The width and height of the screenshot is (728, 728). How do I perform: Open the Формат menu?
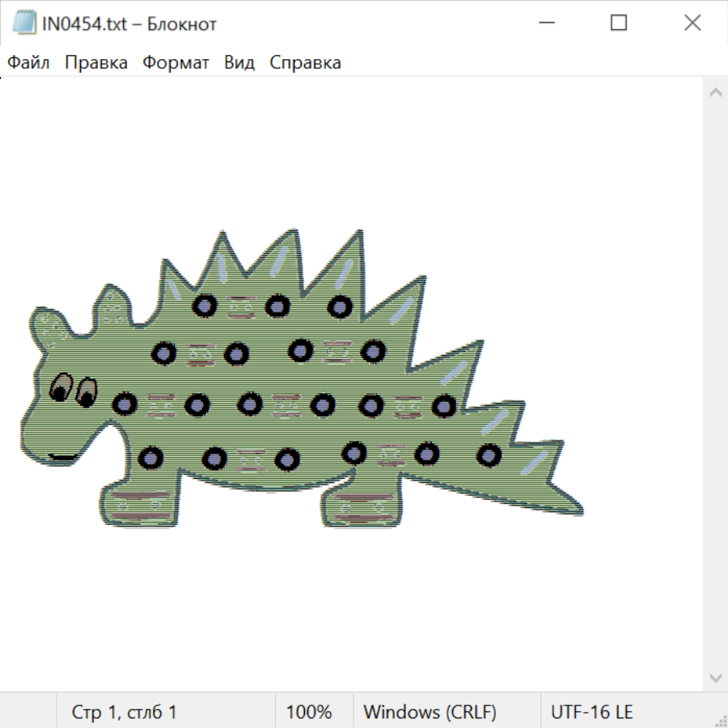176,62
